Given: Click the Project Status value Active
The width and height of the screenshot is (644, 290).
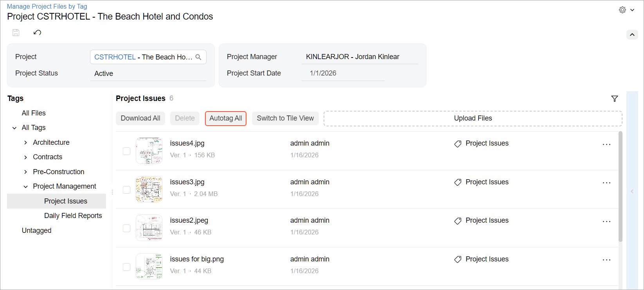Looking at the screenshot, I should [x=104, y=74].
